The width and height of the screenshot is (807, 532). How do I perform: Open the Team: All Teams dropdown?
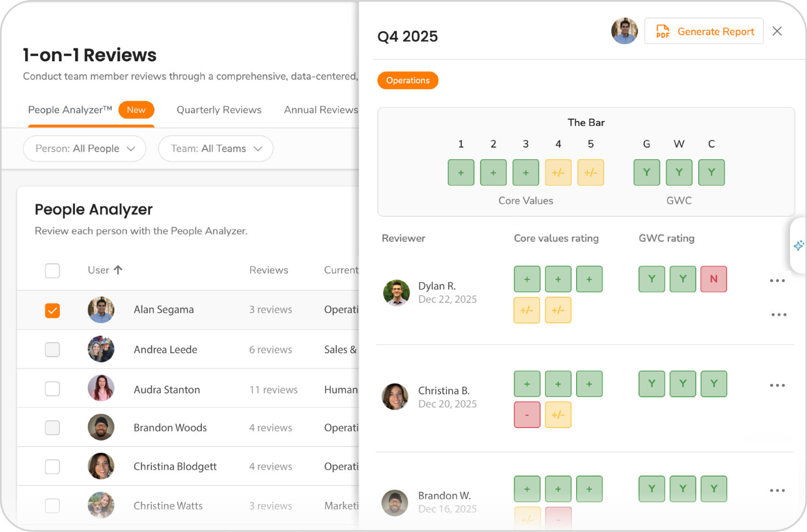tap(215, 148)
